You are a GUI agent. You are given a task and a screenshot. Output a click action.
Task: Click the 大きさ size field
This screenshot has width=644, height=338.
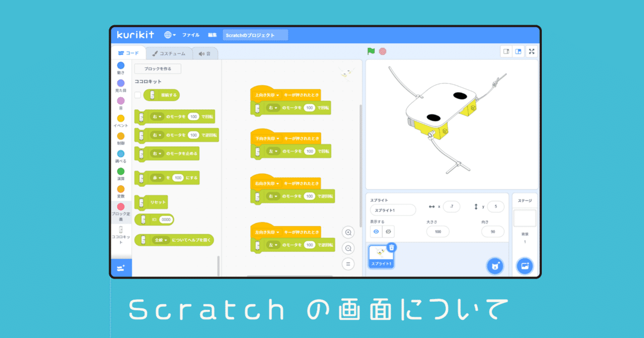pos(438,232)
